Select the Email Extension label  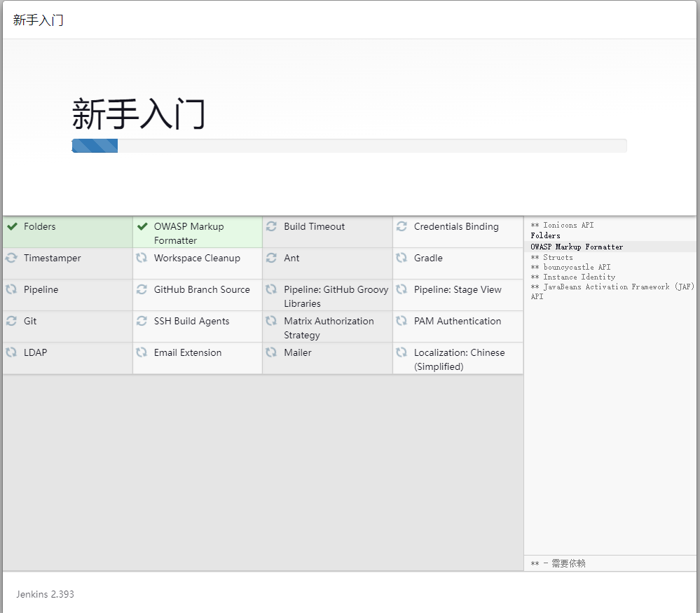188,352
